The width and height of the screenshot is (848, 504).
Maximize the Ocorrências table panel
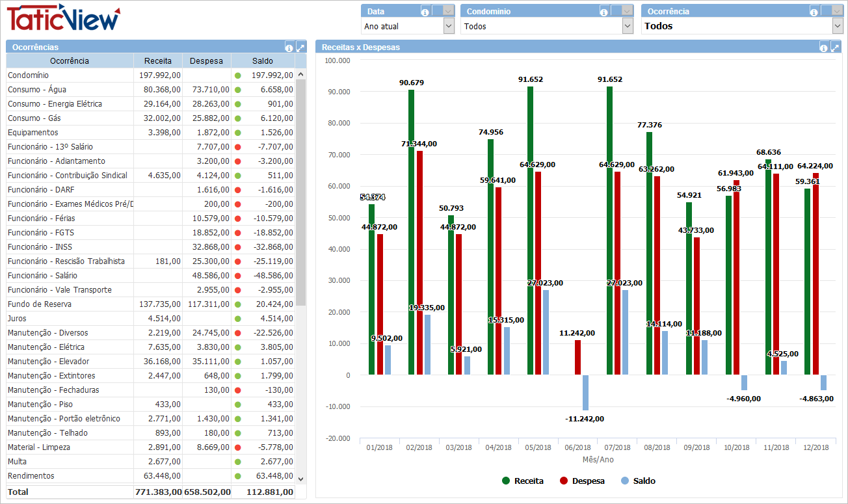300,47
